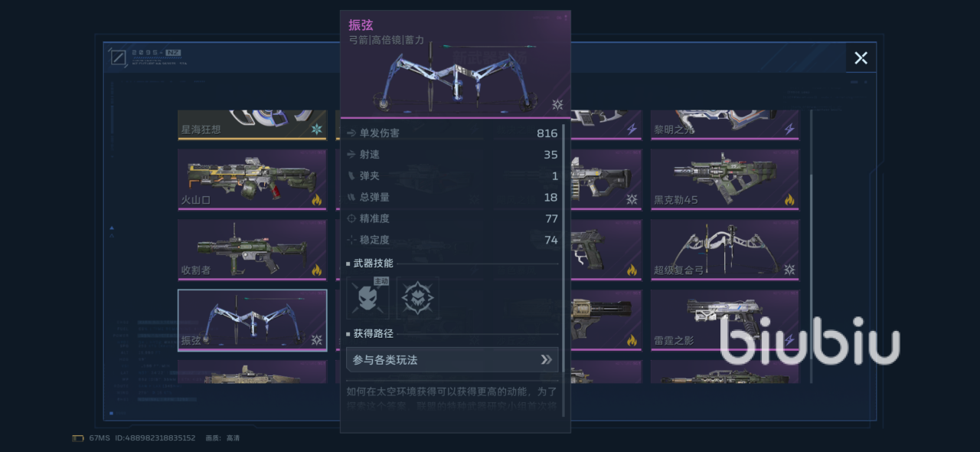The height and width of the screenshot is (452, 980).
Task: Select the 火山口 weapon card
Action: pyautogui.click(x=253, y=179)
